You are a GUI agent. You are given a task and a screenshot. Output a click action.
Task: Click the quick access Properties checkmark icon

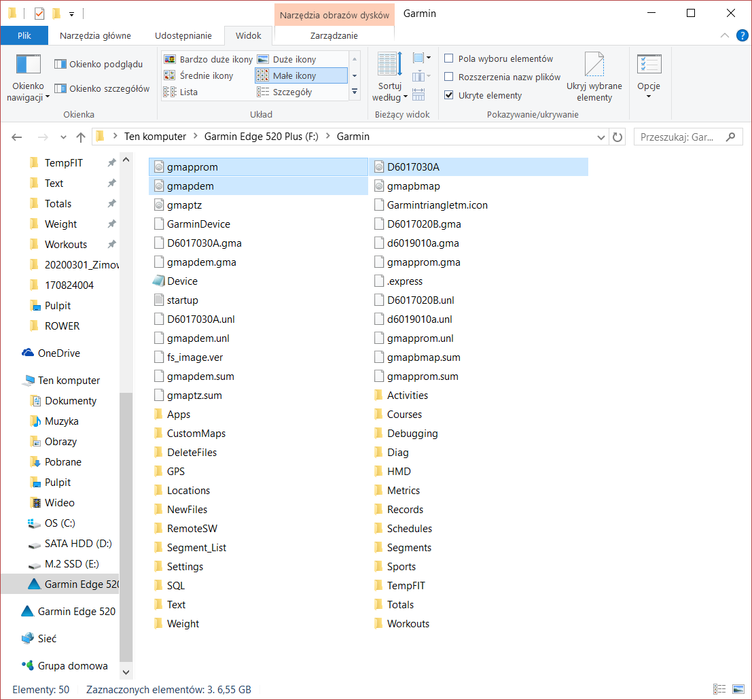click(x=39, y=14)
